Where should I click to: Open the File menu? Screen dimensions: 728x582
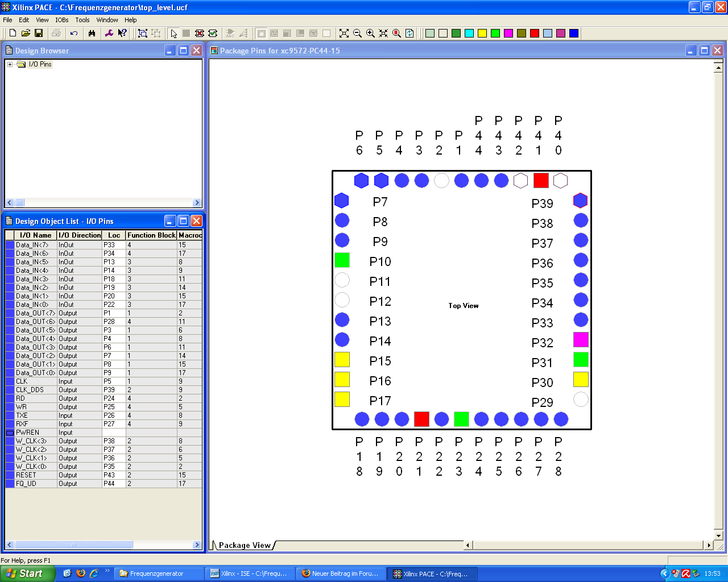[7, 20]
